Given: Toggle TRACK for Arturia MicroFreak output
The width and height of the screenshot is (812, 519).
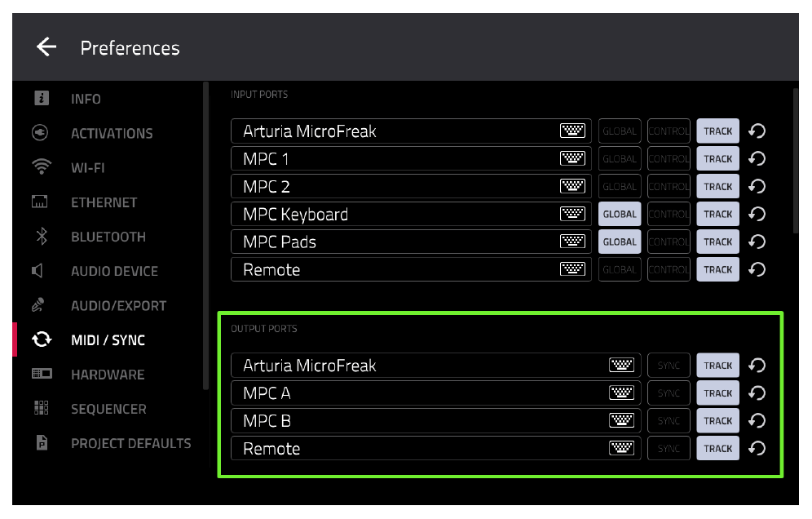Looking at the screenshot, I should pos(717,365).
